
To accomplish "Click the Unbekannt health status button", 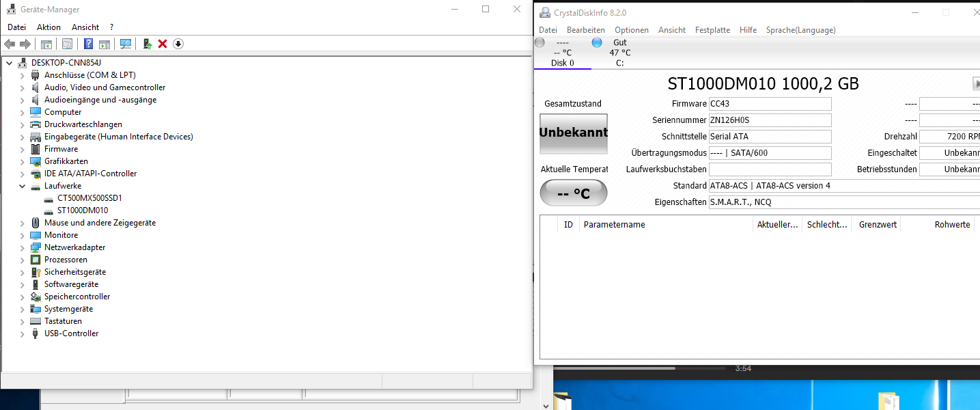I will [x=573, y=133].
